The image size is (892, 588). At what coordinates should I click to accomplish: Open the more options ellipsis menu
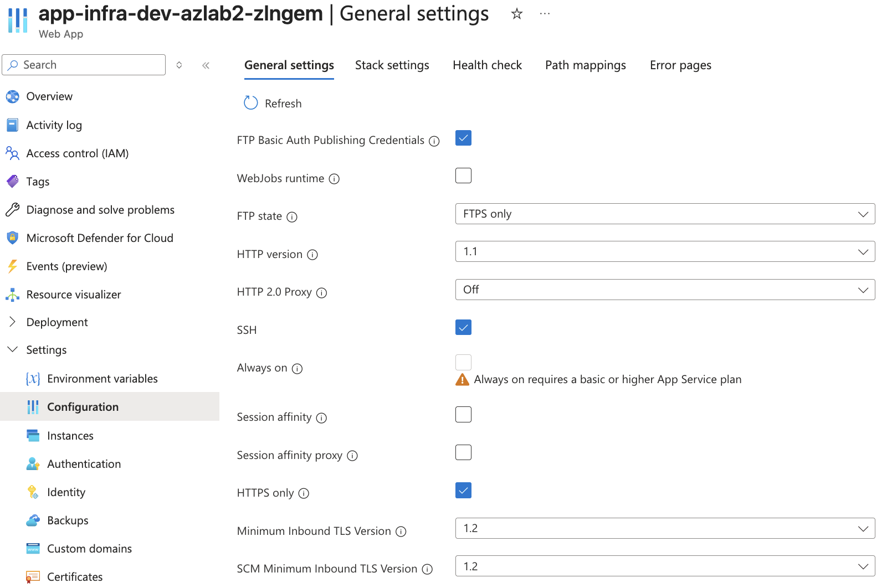click(x=545, y=14)
